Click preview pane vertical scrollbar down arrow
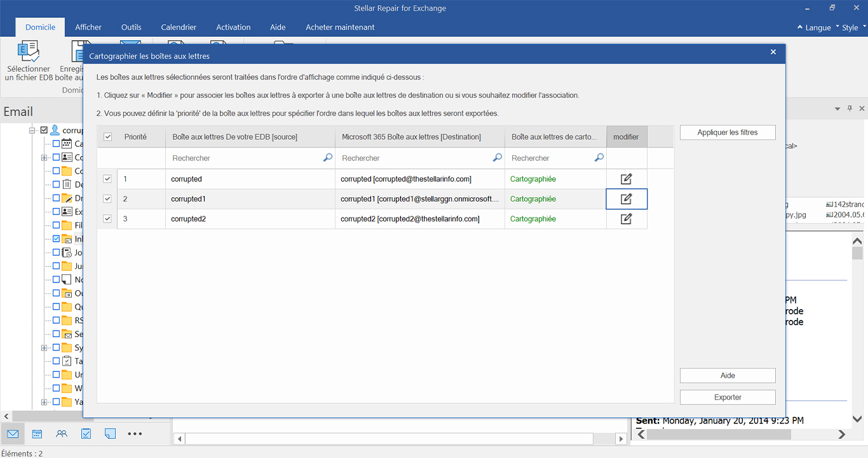The image size is (868, 458). (x=857, y=419)
